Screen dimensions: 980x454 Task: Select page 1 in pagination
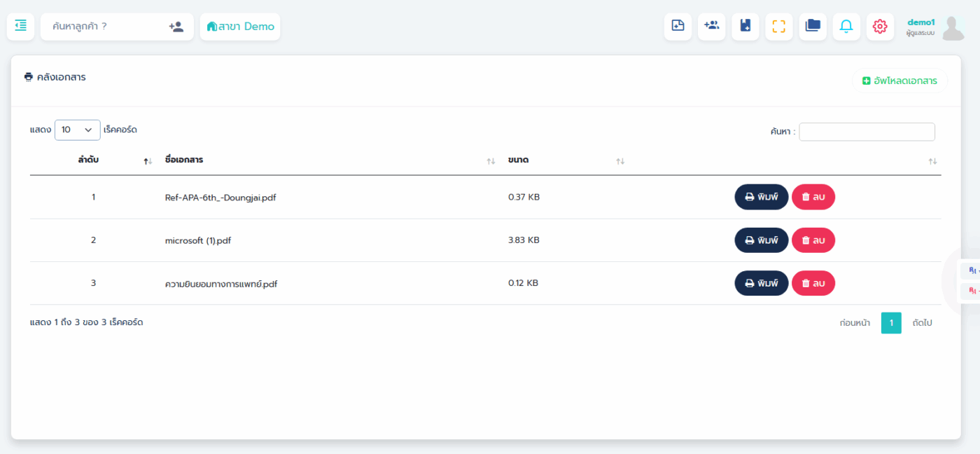pos(891,323)
